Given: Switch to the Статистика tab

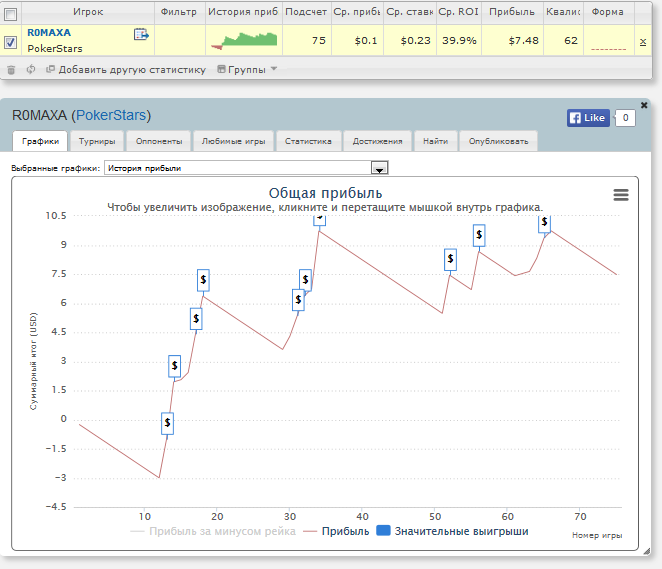Looking at the screenshot, I should [x=308, y=141].
